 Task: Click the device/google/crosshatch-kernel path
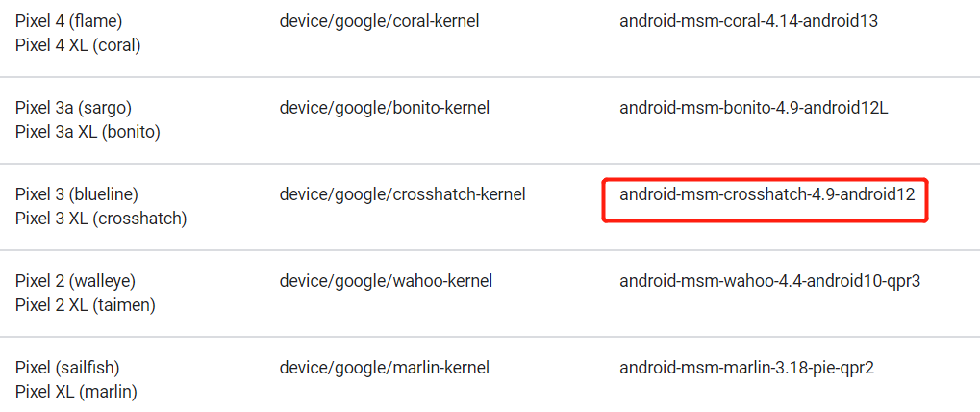[x=402, y=193]
